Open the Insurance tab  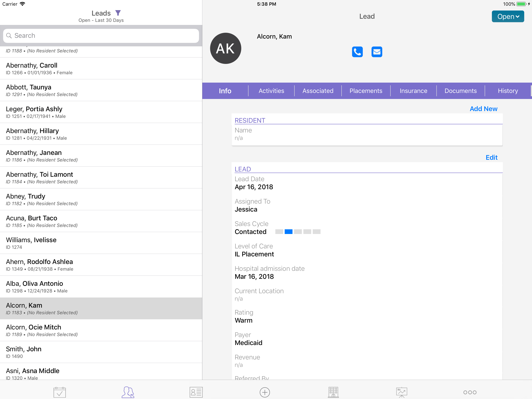pos(413,91)
